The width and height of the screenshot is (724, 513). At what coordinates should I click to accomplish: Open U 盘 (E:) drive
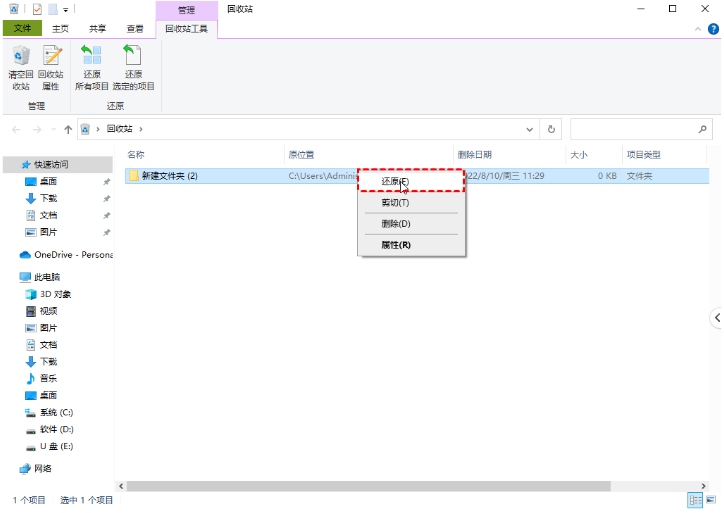click(x=56, y=446)
